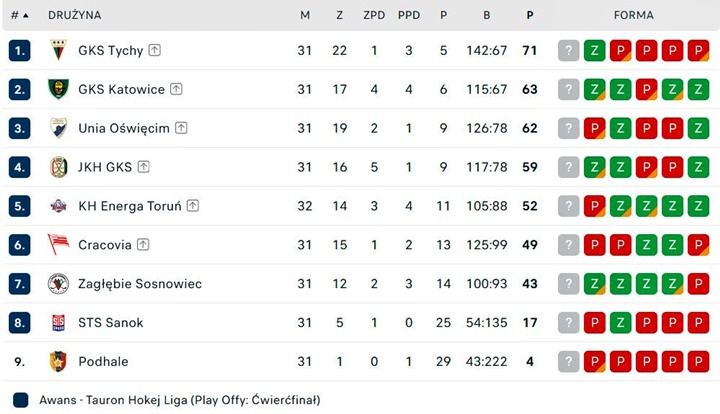720x414 pixels.
Task: Click the GKS Katowice crest icon
Action: 58,89
